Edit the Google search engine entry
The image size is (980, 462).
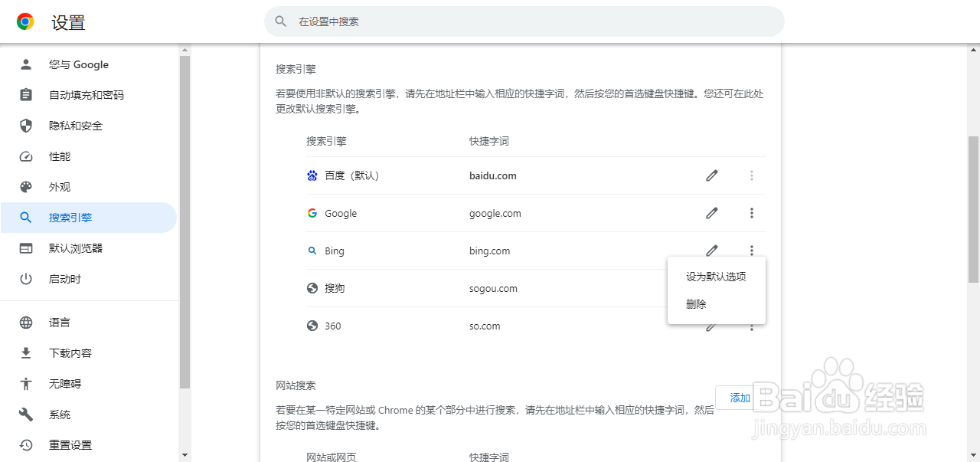pyautogui.click(x=712, y=213)
